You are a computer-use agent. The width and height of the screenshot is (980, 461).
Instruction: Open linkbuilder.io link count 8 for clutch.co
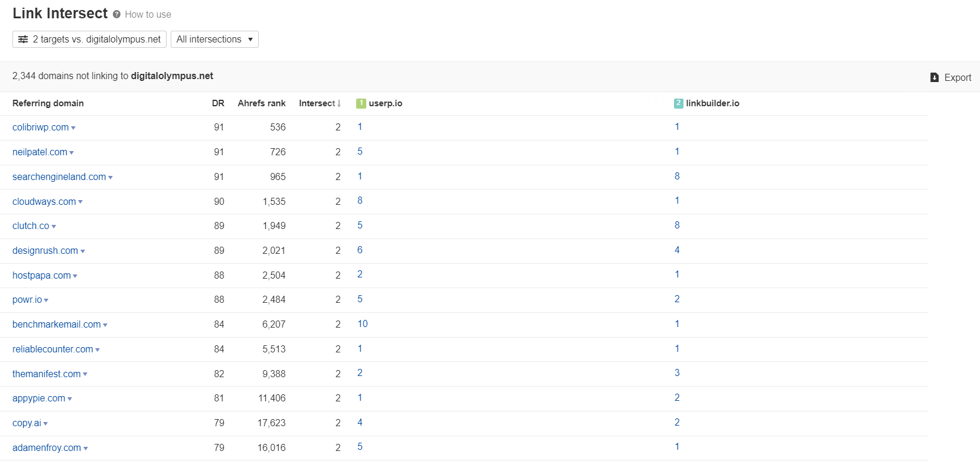(677, 225)
